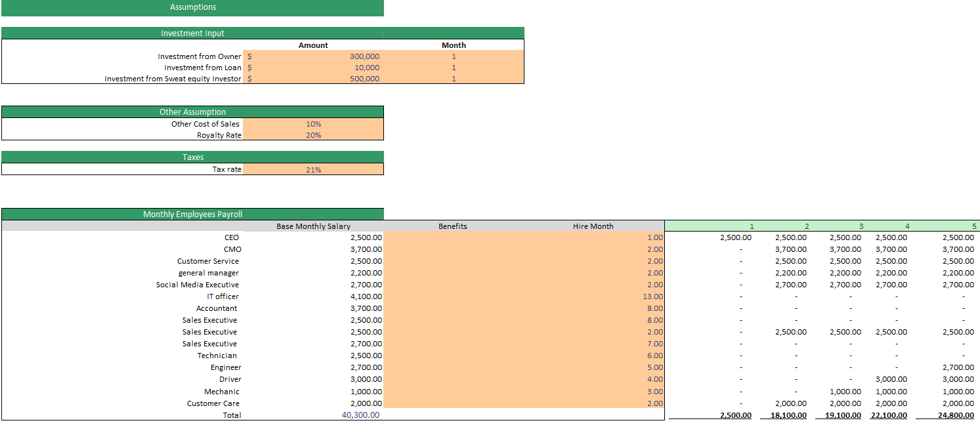
Task: Click the Investment from Loan value of 10,000
Action: [x=313, y=68]
